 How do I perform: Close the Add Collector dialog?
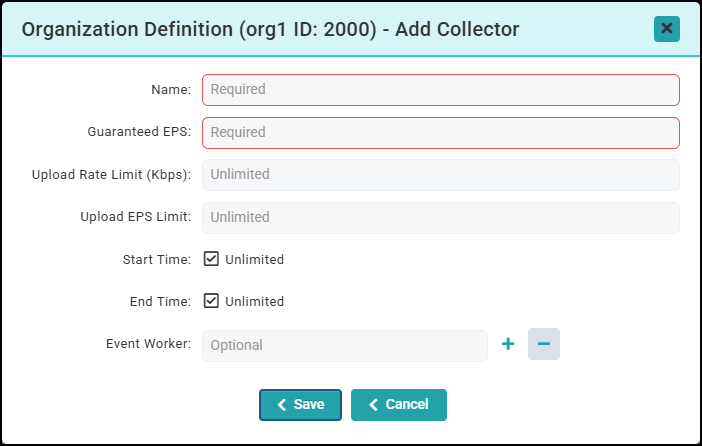(x=667, y=29)
